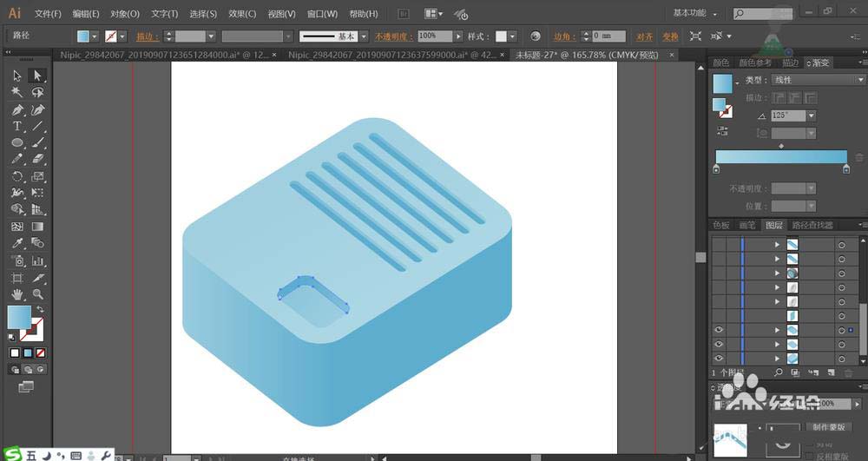The image size is (868, 461).
Task: Select the Selection tool (black arrow)
Action: (x=17, y=76)
